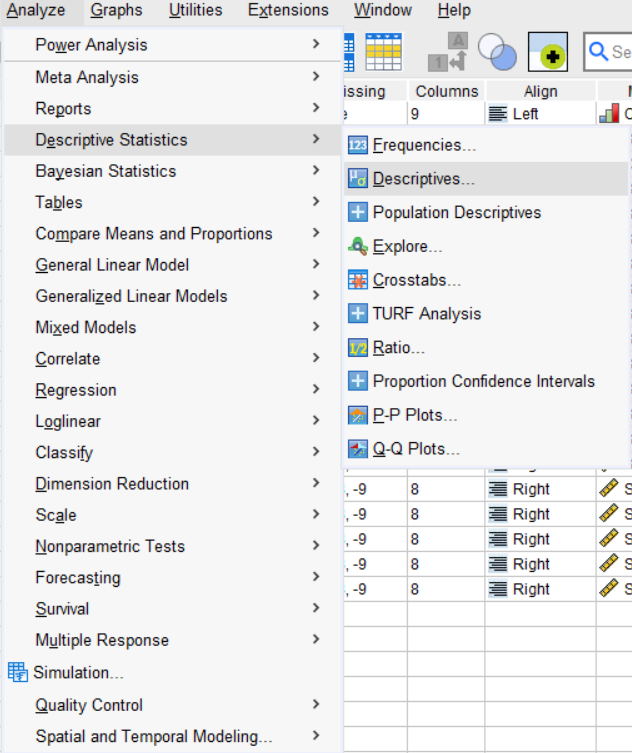The width and height of the screenshot is (632, 753).
Task: Expand the Reports submenu arrow
Action: [x=316, y=108]
